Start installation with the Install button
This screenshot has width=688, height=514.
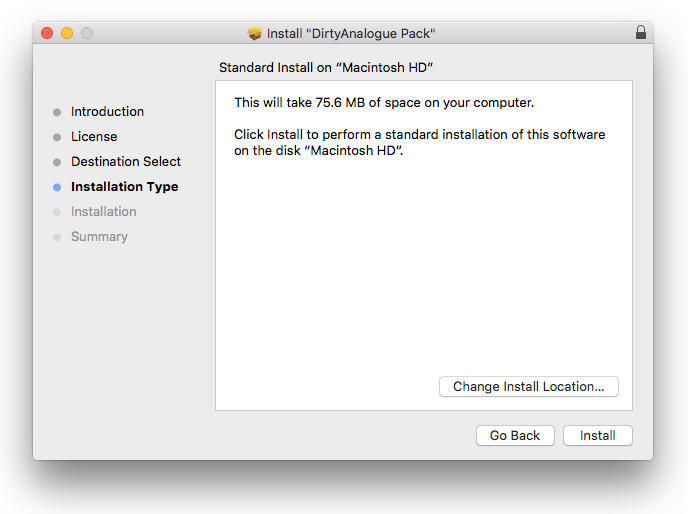598,436
